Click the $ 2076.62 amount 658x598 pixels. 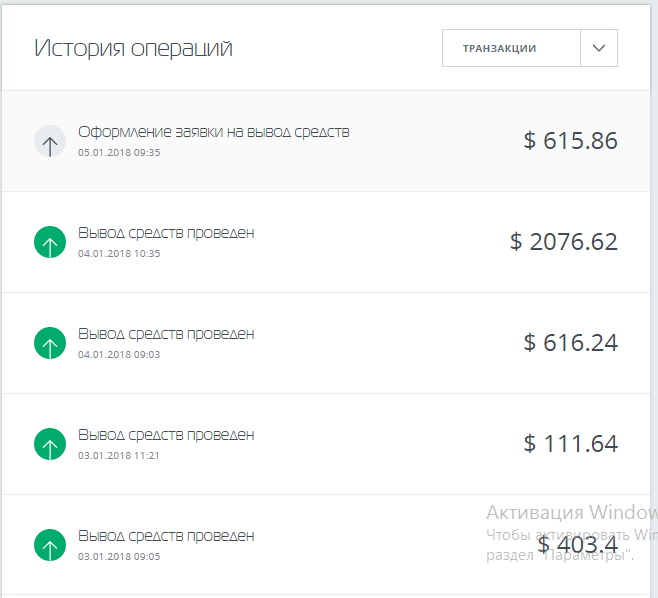564,242
